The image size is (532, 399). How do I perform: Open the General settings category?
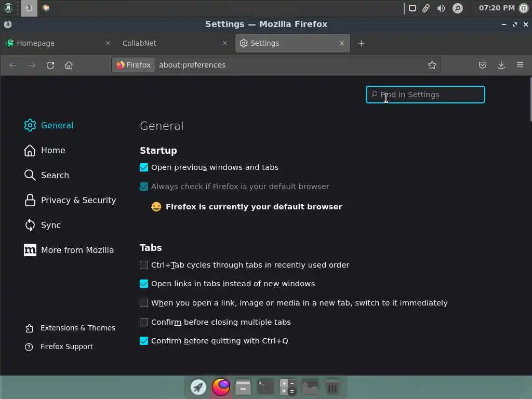point(49,125)
